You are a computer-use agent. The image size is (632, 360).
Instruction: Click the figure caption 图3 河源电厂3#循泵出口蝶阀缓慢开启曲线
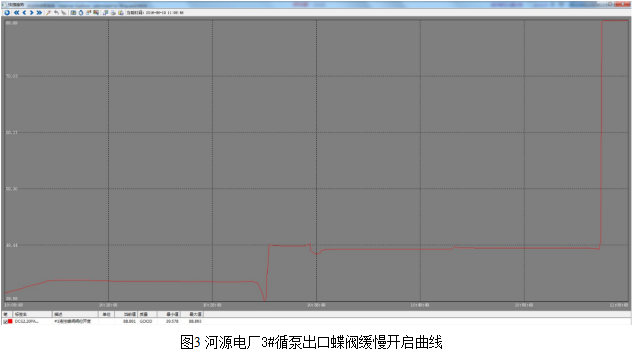point(311,343)
